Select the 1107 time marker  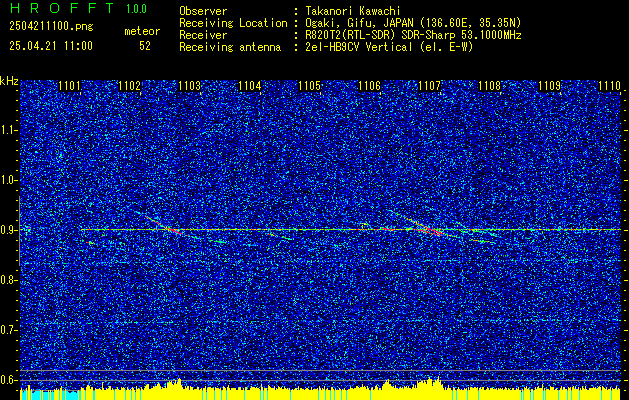coord(429,86)
